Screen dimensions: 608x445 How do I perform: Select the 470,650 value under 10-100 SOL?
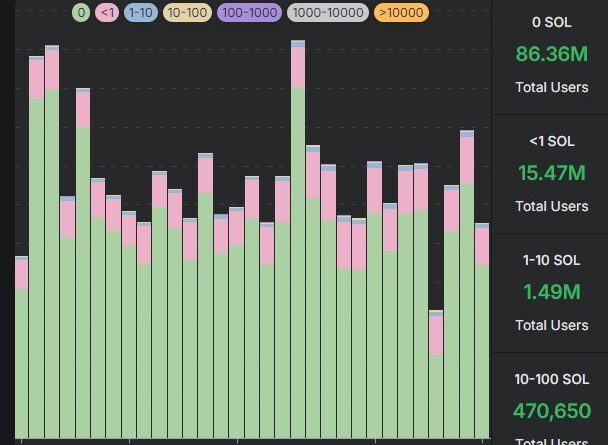551,410
